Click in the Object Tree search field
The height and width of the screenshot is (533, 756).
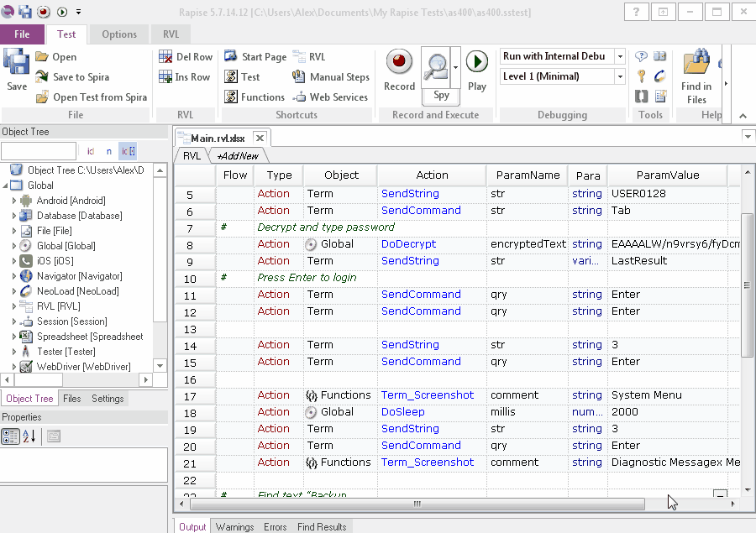click(x=39, y=152)
